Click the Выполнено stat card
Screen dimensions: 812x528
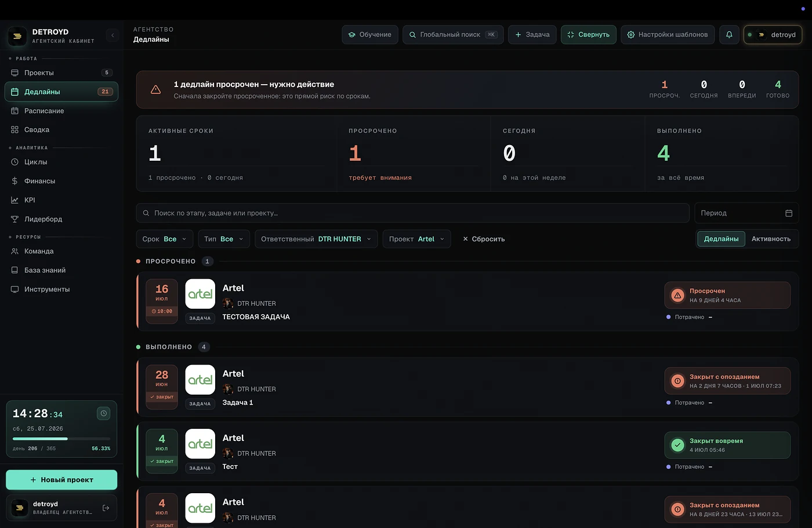722,154
